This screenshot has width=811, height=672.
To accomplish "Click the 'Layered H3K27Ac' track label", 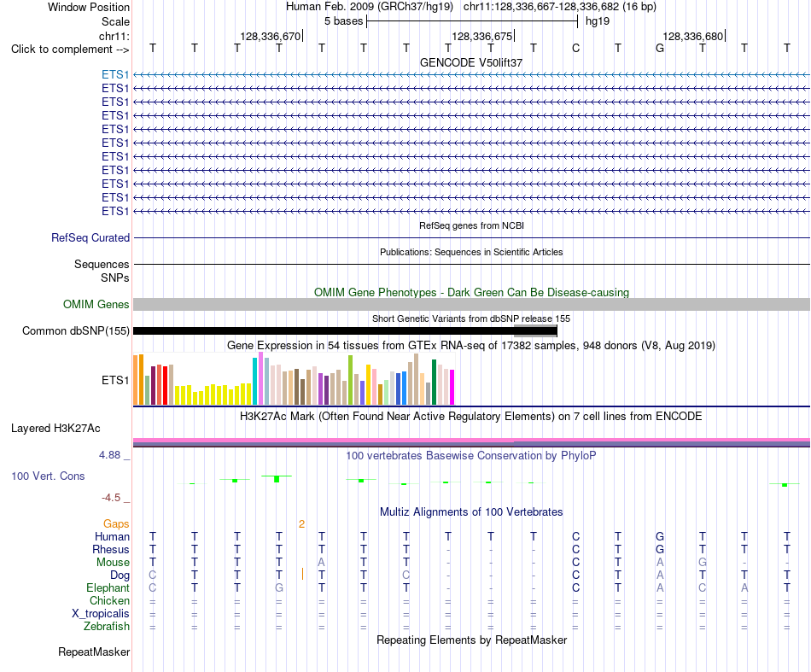I will (55, 429).
